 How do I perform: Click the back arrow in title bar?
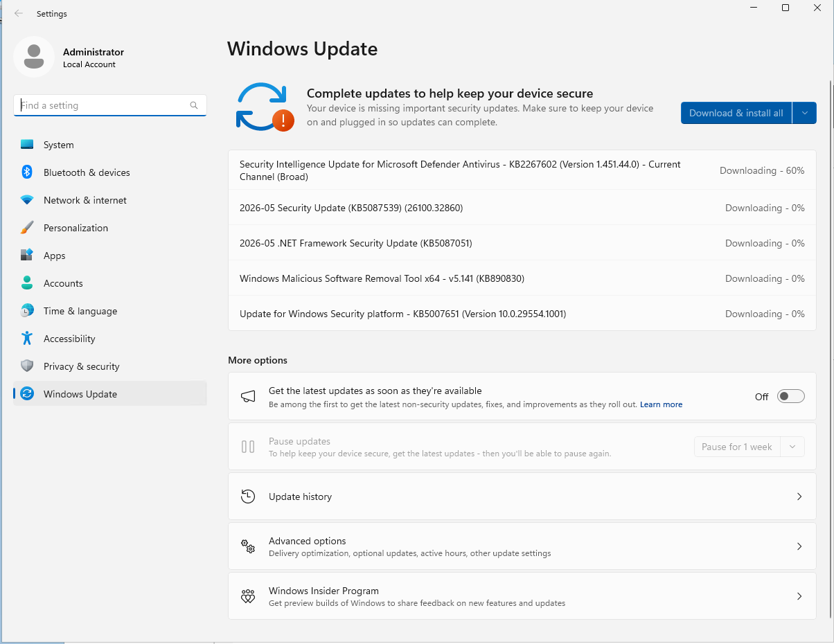tap(19, 13)
